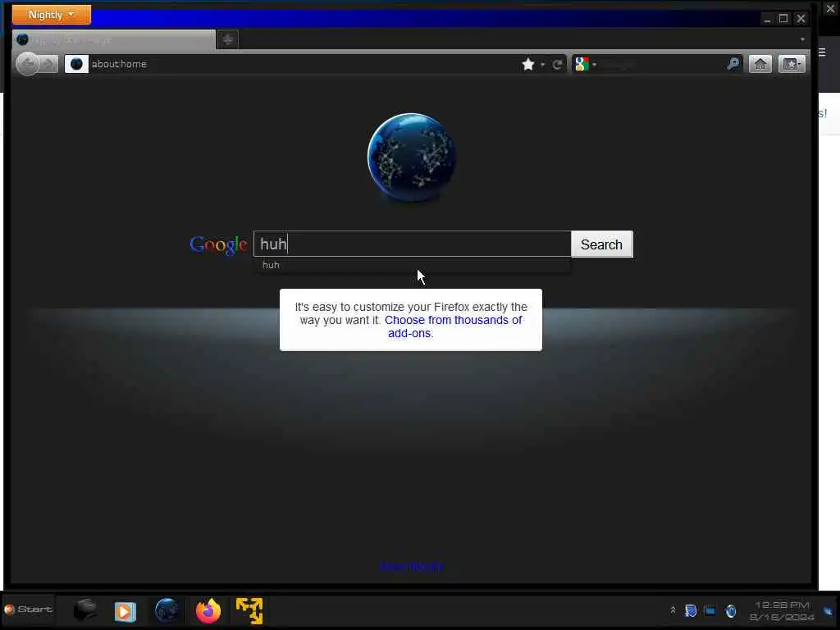Open the list all tabs dropdown
Viewport: 840px width, 630px height.
[x=802, y=39]
